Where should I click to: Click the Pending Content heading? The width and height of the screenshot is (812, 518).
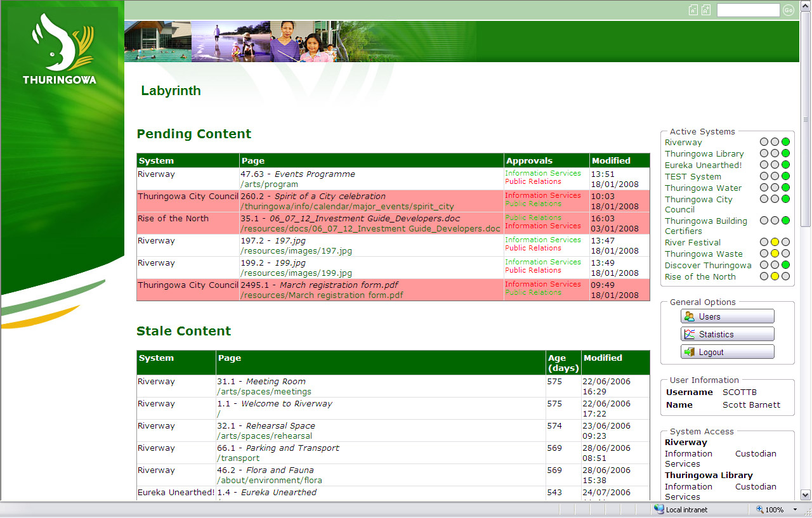point(194,134)
